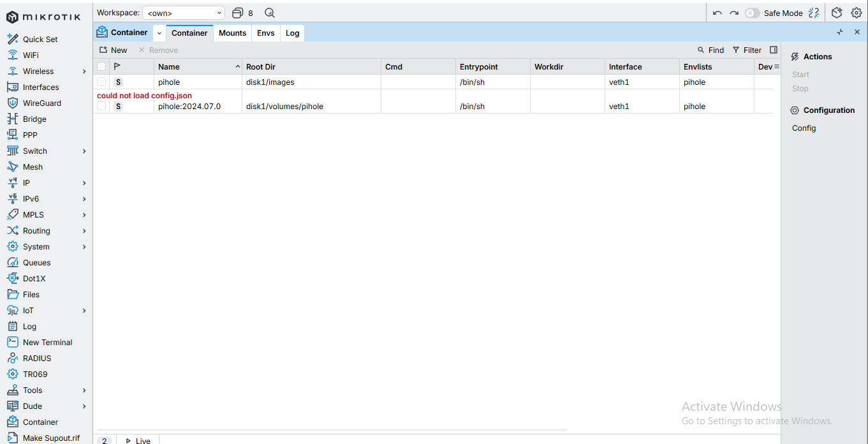Tick the select-all checkbox in header
Image resolution: width=868 pixels, height=444 pixels.
(101, 66)
